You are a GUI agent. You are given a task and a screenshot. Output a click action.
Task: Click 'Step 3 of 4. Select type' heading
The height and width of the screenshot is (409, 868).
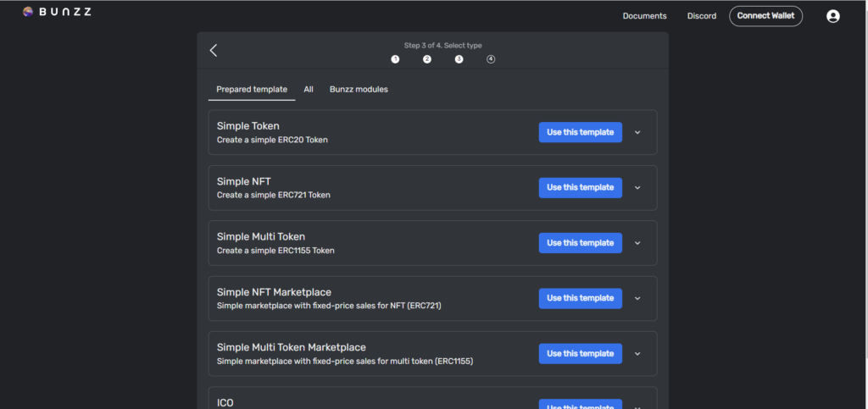[442, 46]
